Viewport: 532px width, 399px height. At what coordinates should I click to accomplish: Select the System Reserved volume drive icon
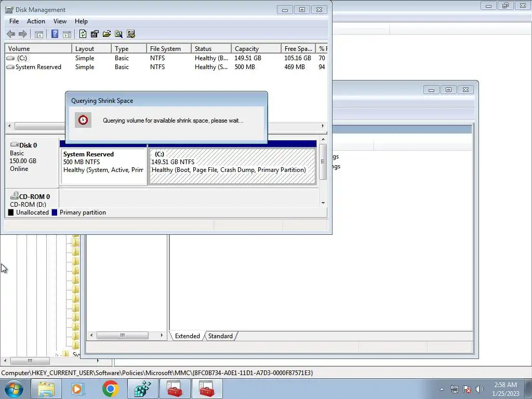pyautogui.click(x=10, y=67)
